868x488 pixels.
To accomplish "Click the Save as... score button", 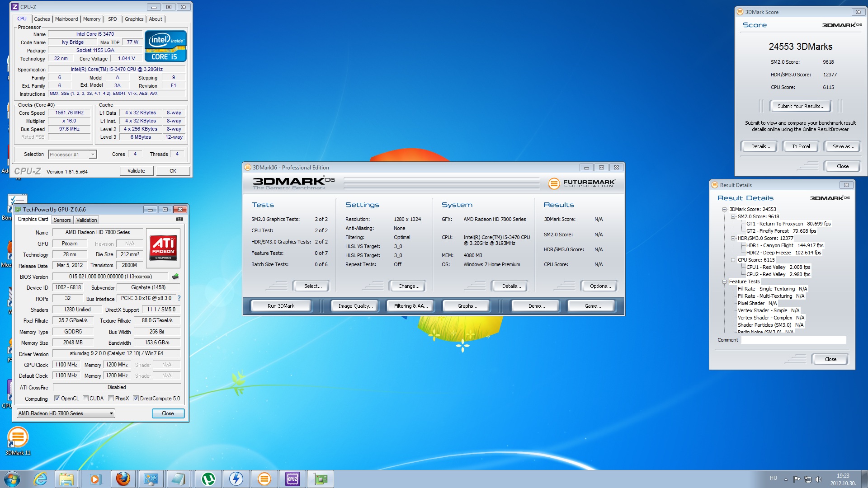I will pyautogui.click(x=843, y=146).
